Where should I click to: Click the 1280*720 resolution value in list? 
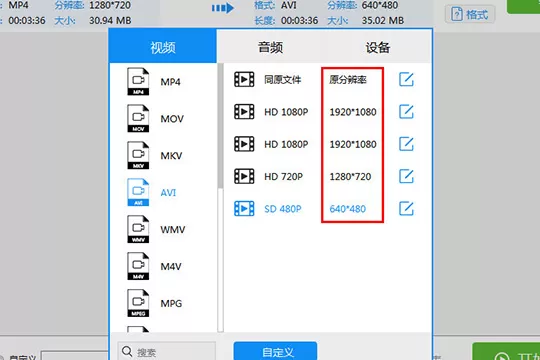coord(350,177)
